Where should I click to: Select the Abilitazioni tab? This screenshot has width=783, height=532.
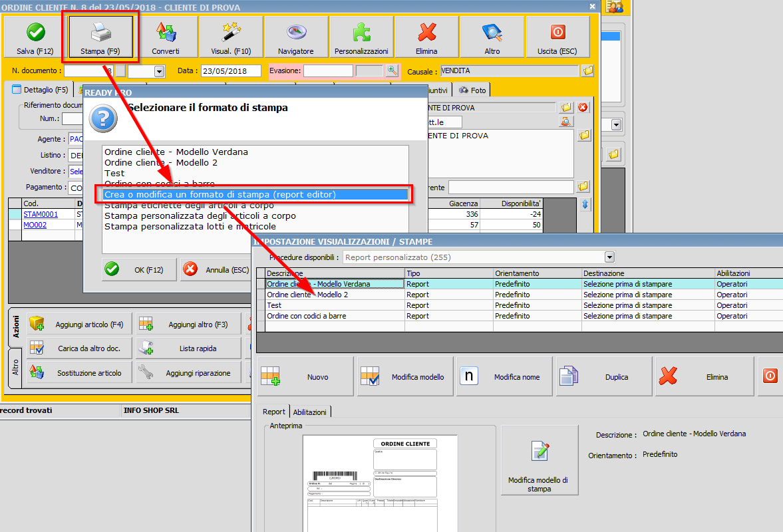[309, 412]
